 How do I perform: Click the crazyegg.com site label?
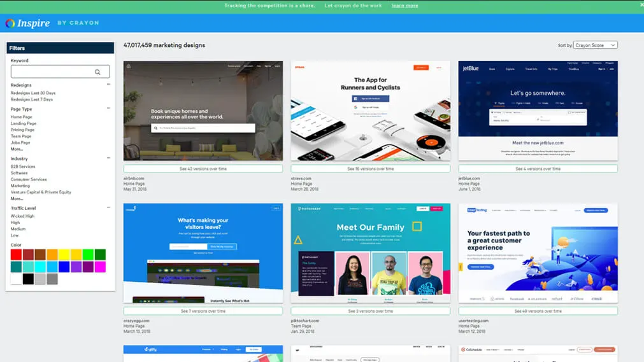click(136, 321)
